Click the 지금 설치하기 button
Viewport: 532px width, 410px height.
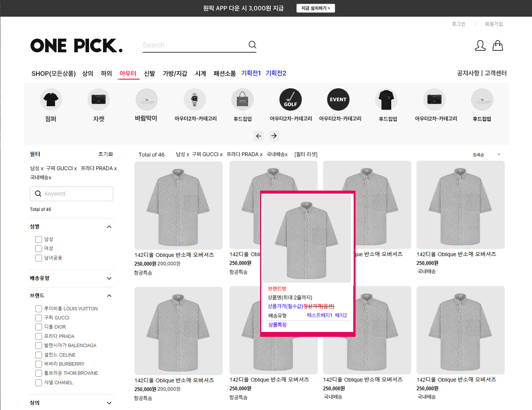pyautogui.click(x=315, y=8)
